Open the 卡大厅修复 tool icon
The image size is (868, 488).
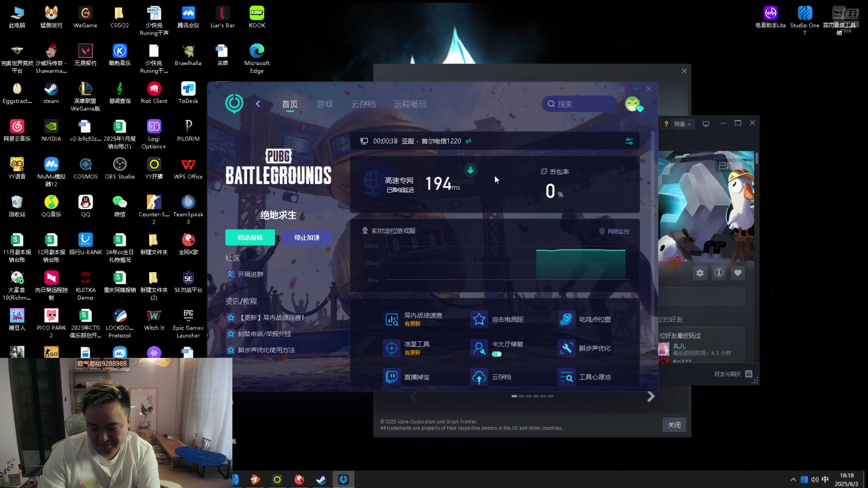[479, 348]
